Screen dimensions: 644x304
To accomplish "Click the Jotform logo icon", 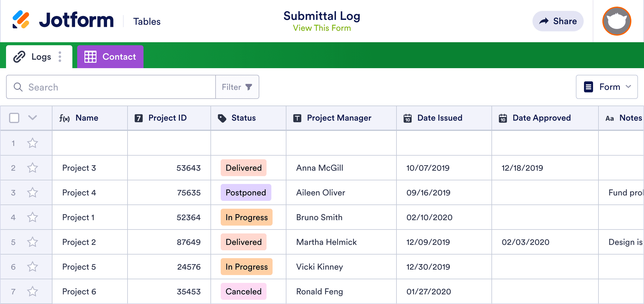I will [x=21, y=20].
